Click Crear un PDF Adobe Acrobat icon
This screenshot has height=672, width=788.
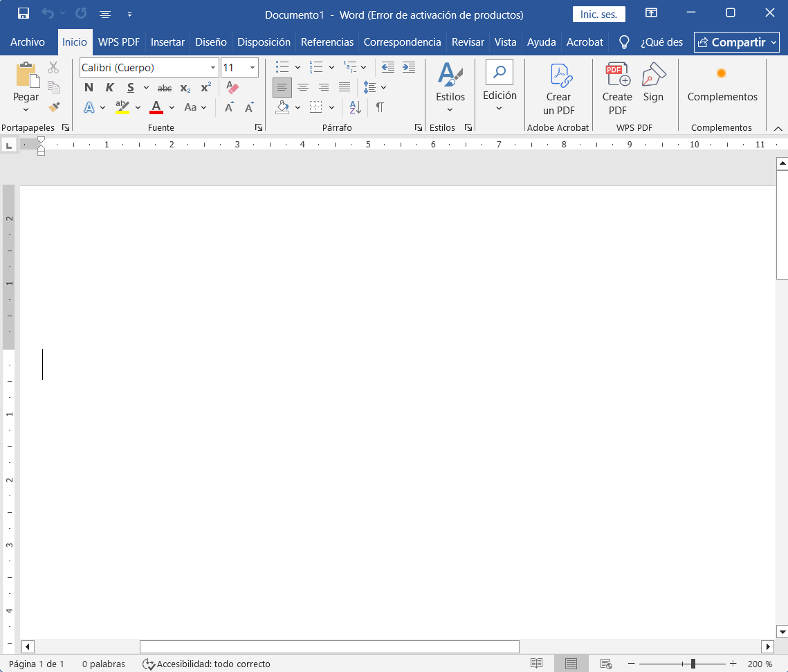coord(558,89)
